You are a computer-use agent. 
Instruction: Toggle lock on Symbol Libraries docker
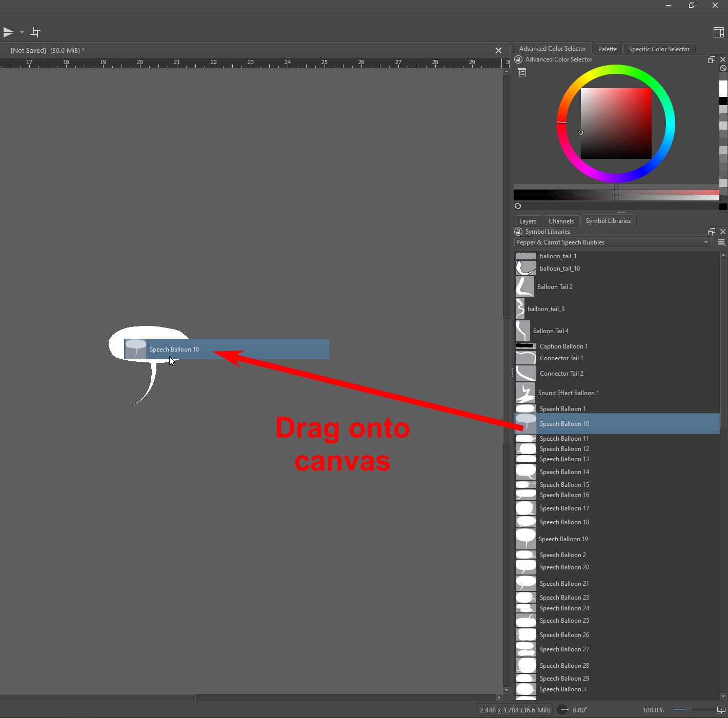coord(518,232)
